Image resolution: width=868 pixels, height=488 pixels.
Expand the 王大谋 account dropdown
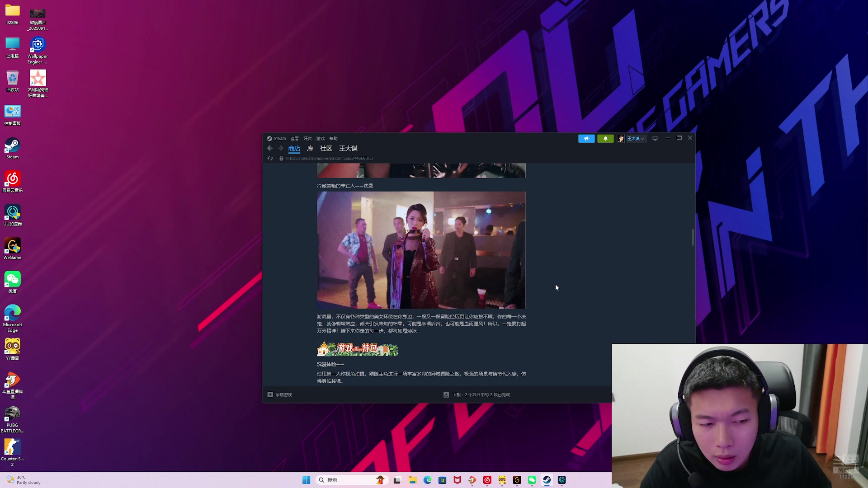(636, 139)
